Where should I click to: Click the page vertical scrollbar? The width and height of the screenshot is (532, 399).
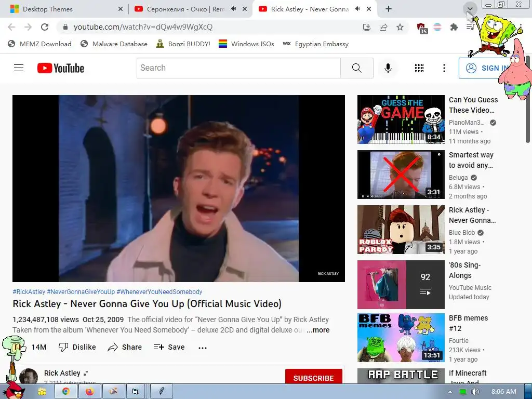pos(528,98)
